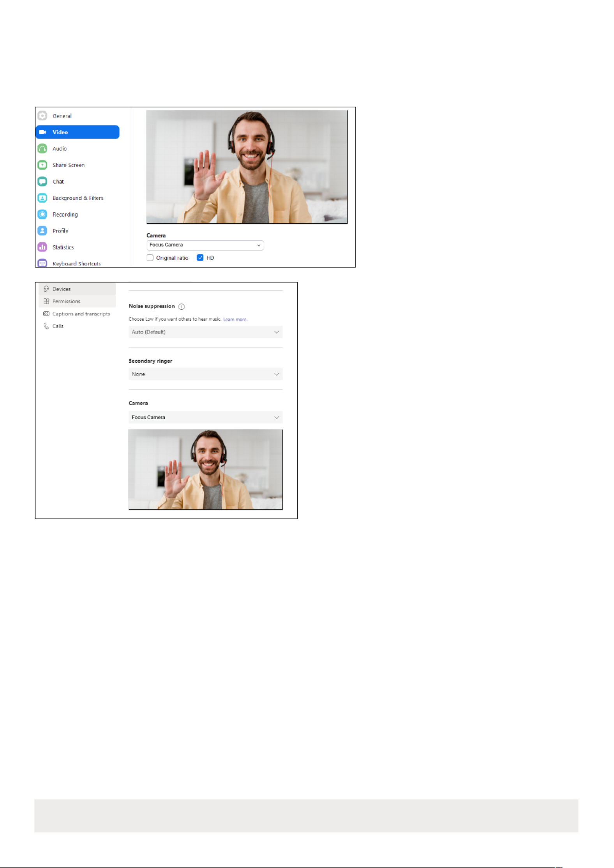The height and width of the screenshot is (868, 614).
Task: Open Keyboard Shortcuts settings
Action: (78, 263)
